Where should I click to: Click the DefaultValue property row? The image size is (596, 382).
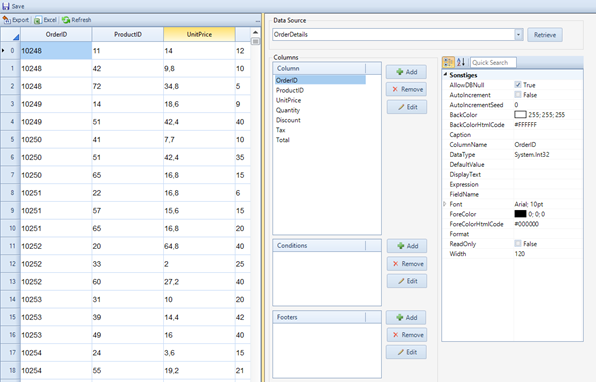pos(512,165)
